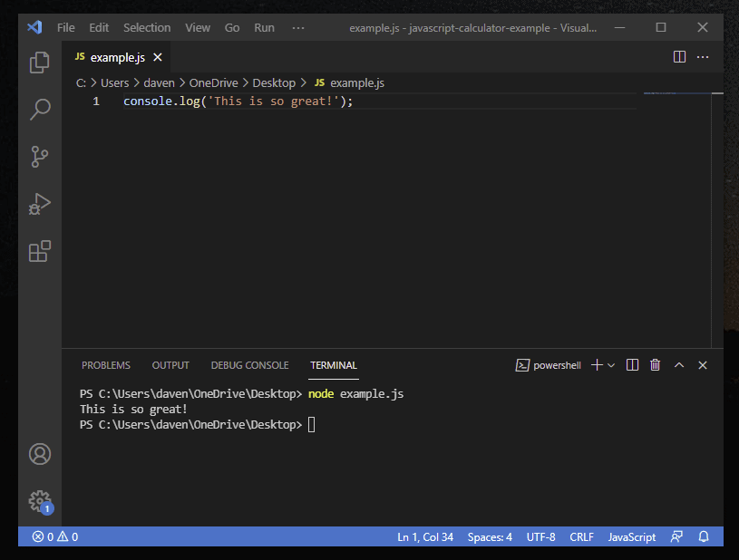Open the Accounts icon
Screen dimensions: 739x560
[x=39, y=454]
